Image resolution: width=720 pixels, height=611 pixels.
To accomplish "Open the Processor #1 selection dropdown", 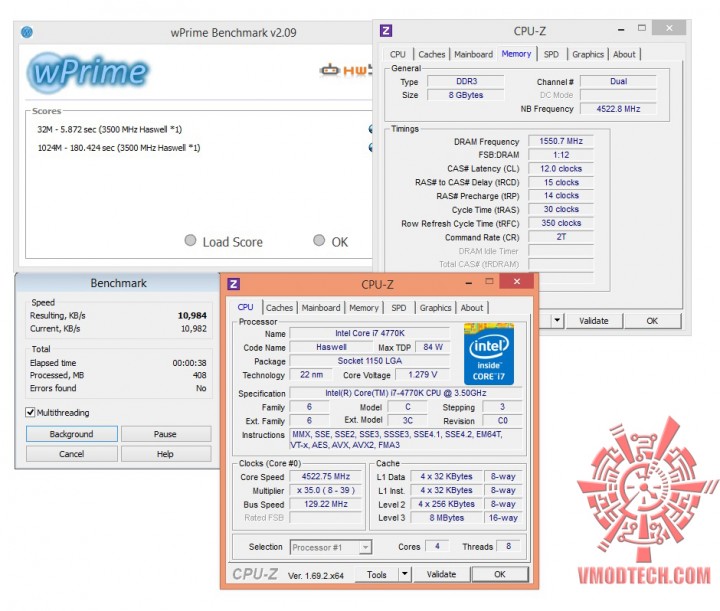I will coord(331,547).
